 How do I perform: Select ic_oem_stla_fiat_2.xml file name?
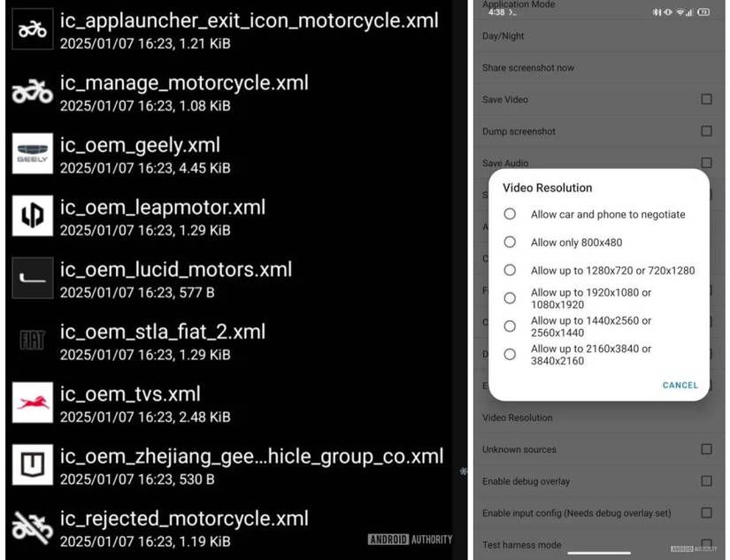click(163, 333)
